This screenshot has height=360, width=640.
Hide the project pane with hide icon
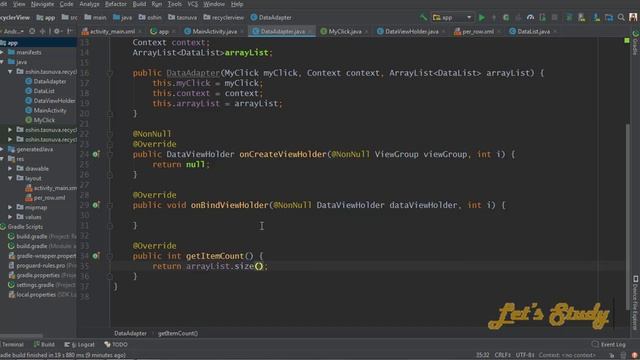pyautogui.click(x=69, y=31)
